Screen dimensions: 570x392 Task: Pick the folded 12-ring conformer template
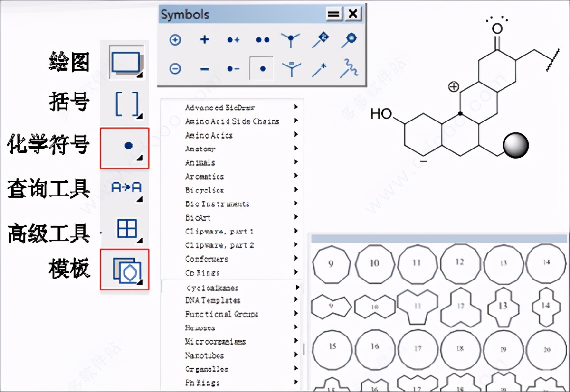coord(460,307)
